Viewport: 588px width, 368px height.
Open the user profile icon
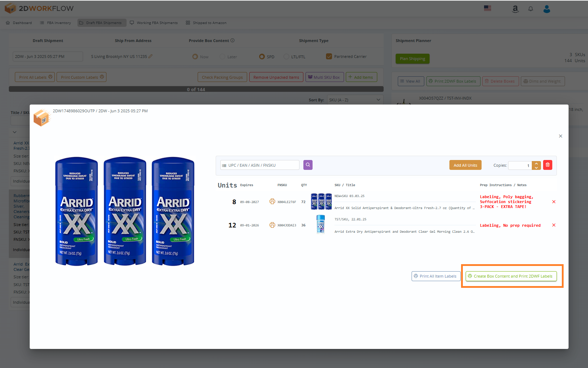click(547, 9)
